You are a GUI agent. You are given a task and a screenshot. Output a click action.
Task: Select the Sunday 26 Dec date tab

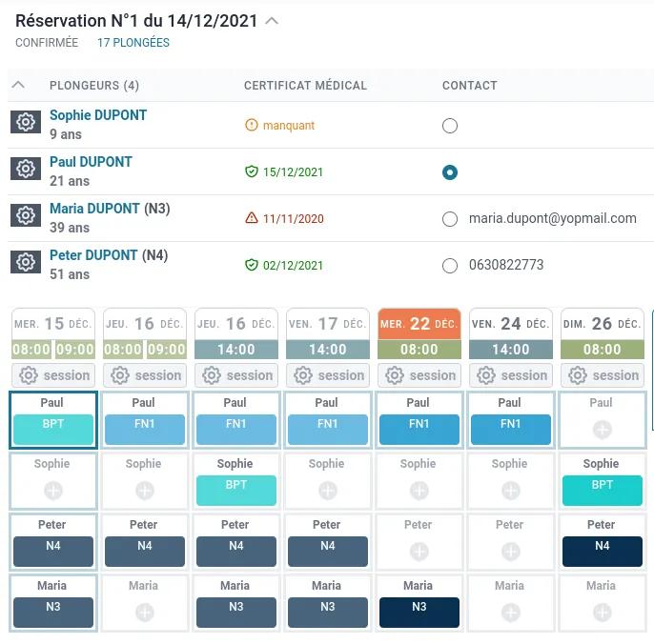tap(602, 324)
